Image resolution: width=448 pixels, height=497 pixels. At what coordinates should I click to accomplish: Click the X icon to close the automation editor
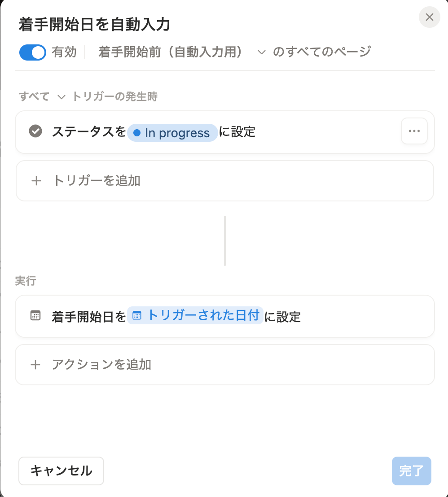click(429, 17)
